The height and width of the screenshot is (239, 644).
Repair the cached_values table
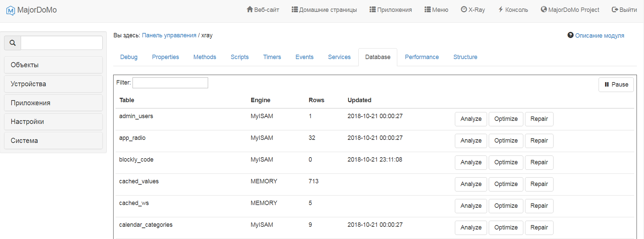click(539, 184)
